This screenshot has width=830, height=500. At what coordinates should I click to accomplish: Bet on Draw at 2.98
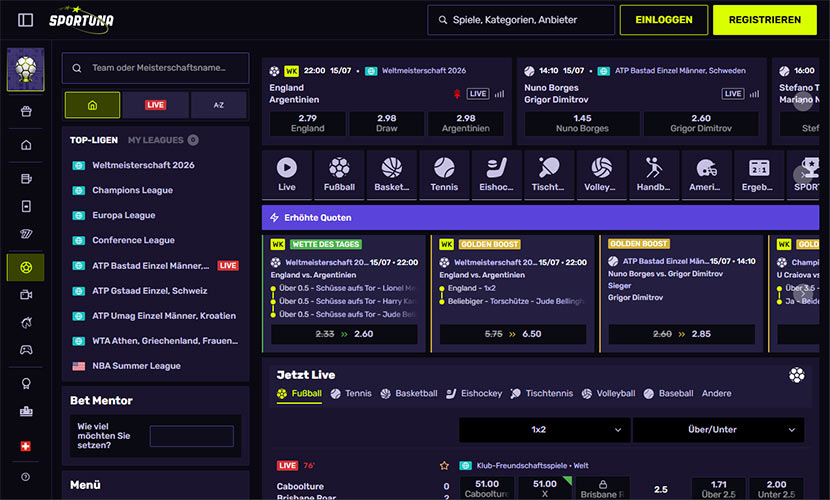(387, 123)
